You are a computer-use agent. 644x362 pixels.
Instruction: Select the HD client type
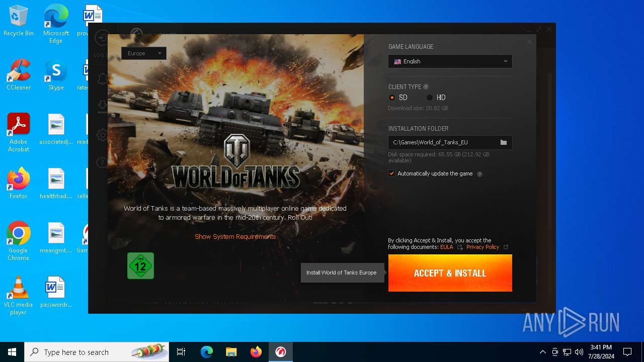[436, 98]
